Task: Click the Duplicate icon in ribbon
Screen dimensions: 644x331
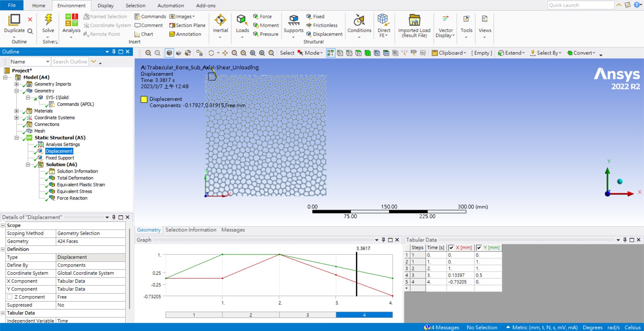Action: click(14, 20)
